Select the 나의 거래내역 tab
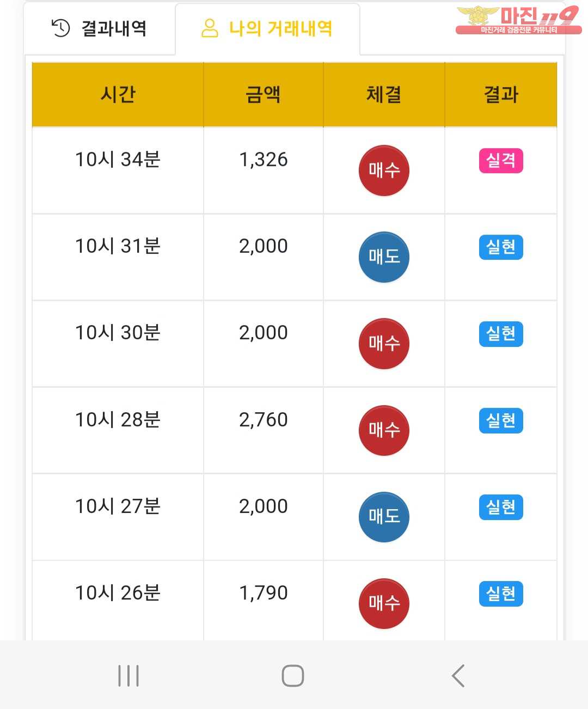 (267, 28)
